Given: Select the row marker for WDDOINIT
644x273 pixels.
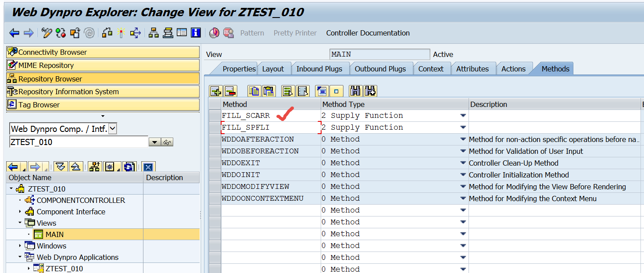Looking at the screenshot, I should [x=215, y=175].
